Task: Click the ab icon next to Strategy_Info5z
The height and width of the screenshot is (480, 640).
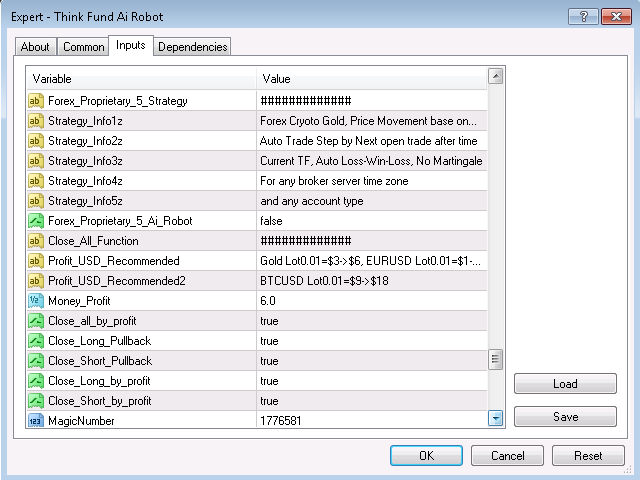Action: [x=36, y=201]
